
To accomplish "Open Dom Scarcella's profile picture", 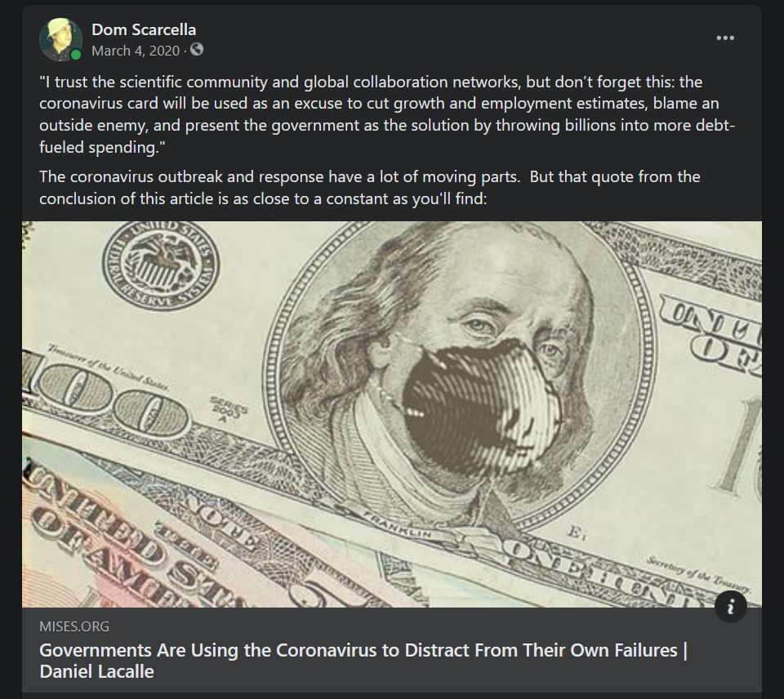I will pyautogui.click(x=60, y=39).
